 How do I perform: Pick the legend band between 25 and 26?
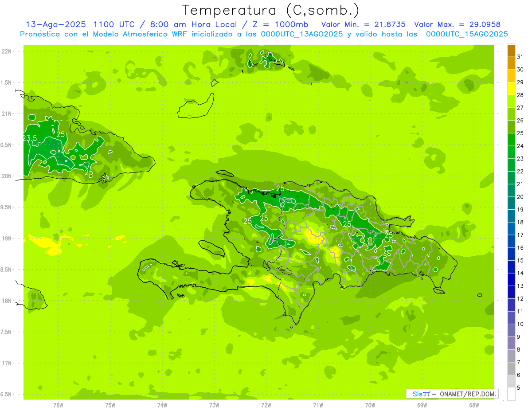[x=511, y=127]
